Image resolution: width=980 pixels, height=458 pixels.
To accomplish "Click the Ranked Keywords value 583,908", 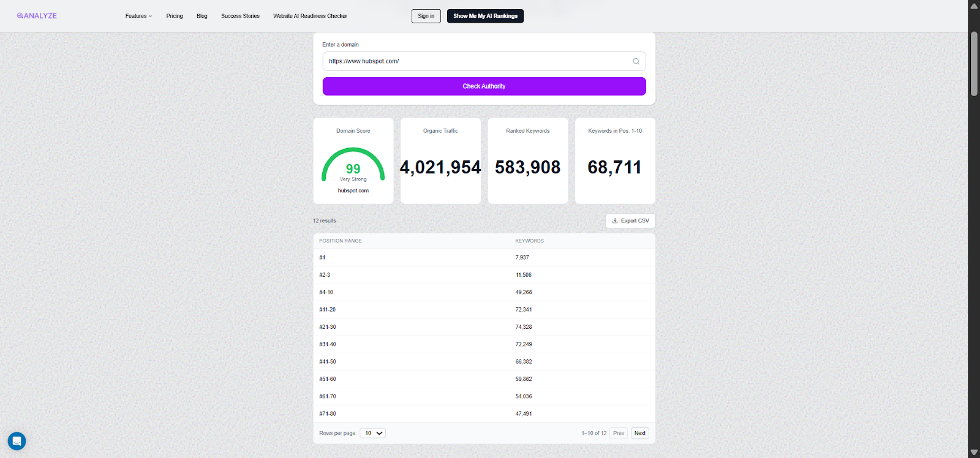I will click(528, 167).
